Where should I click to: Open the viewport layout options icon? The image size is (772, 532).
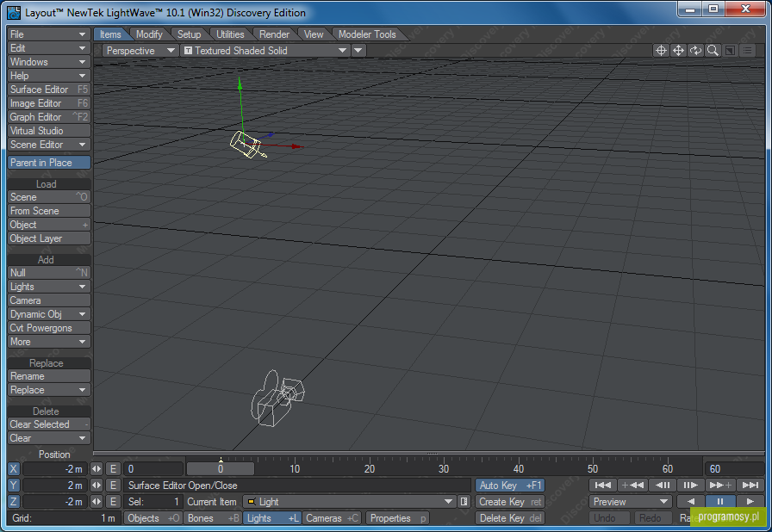pos(747,50)
